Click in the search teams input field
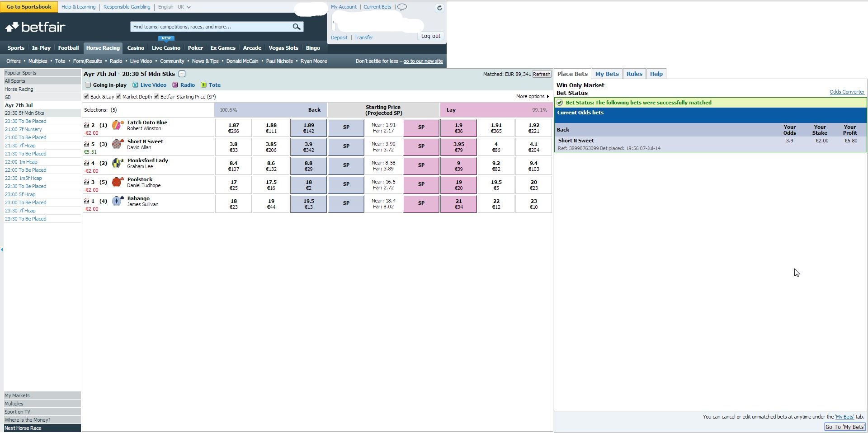The width and height of the screenshot is (868, 433). click(211, 27)
